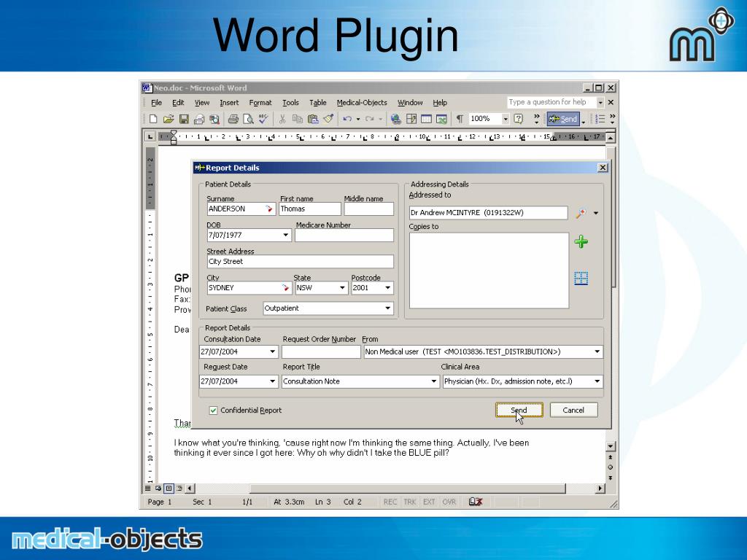Close the Report Details dialog
This screenshot has height=560, width=747.
(603, 168)
